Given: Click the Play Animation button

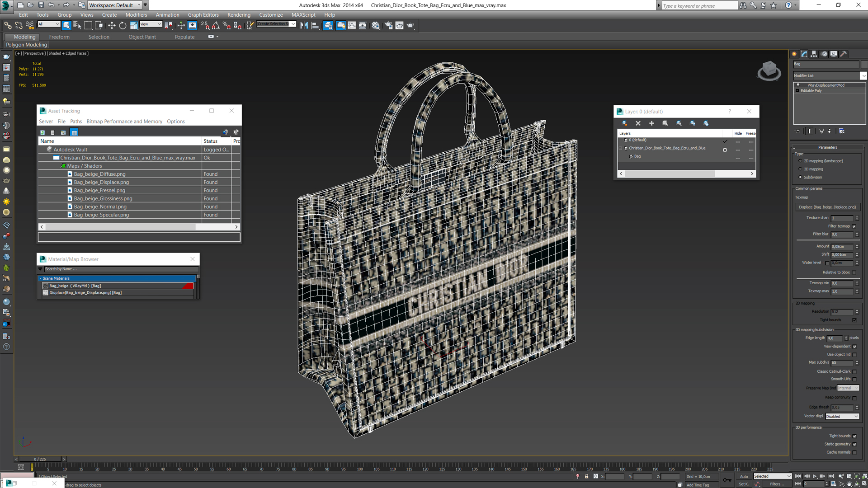Looking at the screenshot, I should click(815, 476).
